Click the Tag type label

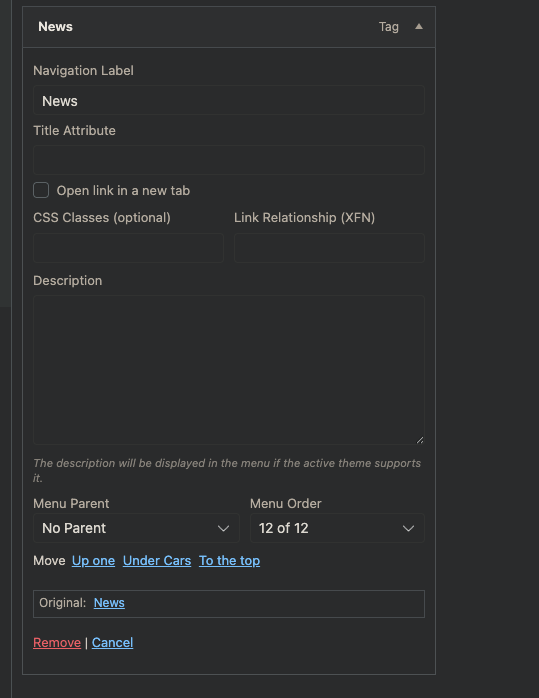(x=389, y=27)
